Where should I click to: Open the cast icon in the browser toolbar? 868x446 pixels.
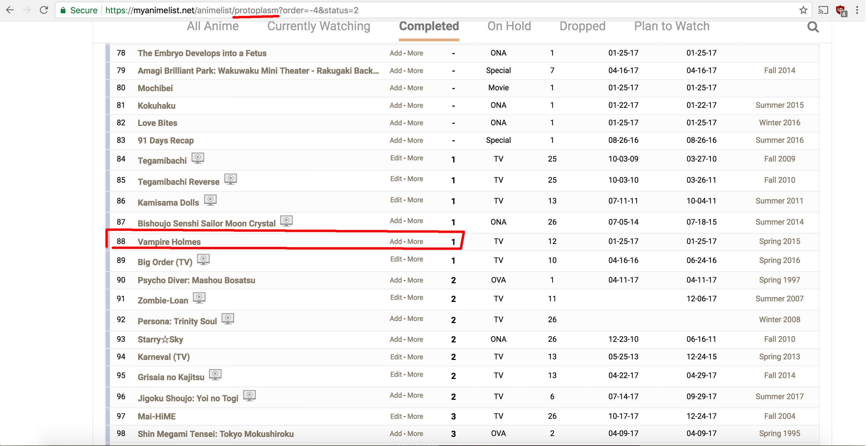[x=822, y=10]
